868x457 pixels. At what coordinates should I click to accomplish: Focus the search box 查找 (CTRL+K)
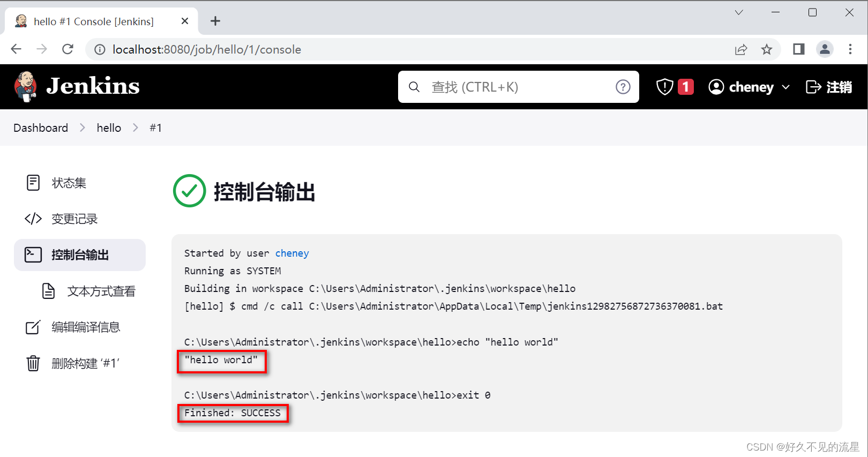(518, 87)
